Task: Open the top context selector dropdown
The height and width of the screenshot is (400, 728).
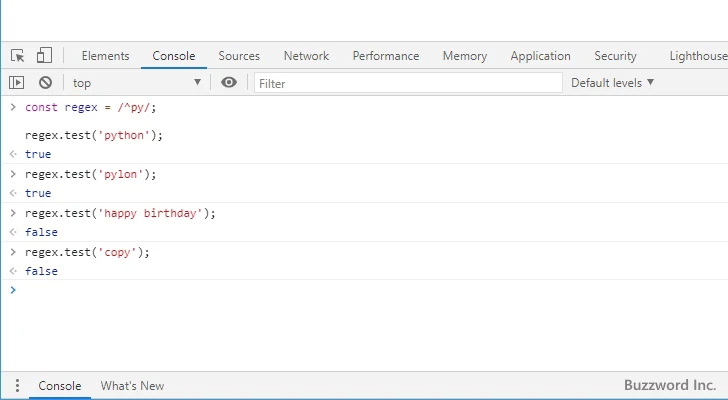Action: pyautogui.click(x=136, y=83)
